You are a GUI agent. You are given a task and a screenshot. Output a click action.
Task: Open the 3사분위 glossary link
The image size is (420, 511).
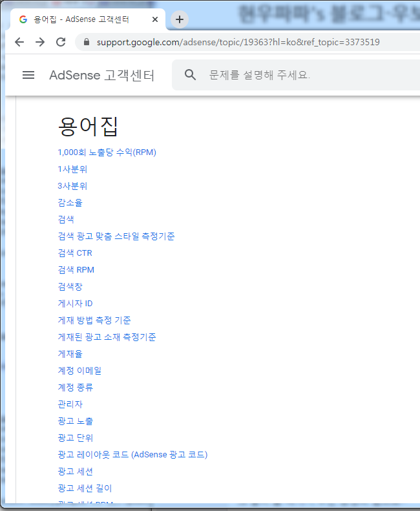pos(72,186)
